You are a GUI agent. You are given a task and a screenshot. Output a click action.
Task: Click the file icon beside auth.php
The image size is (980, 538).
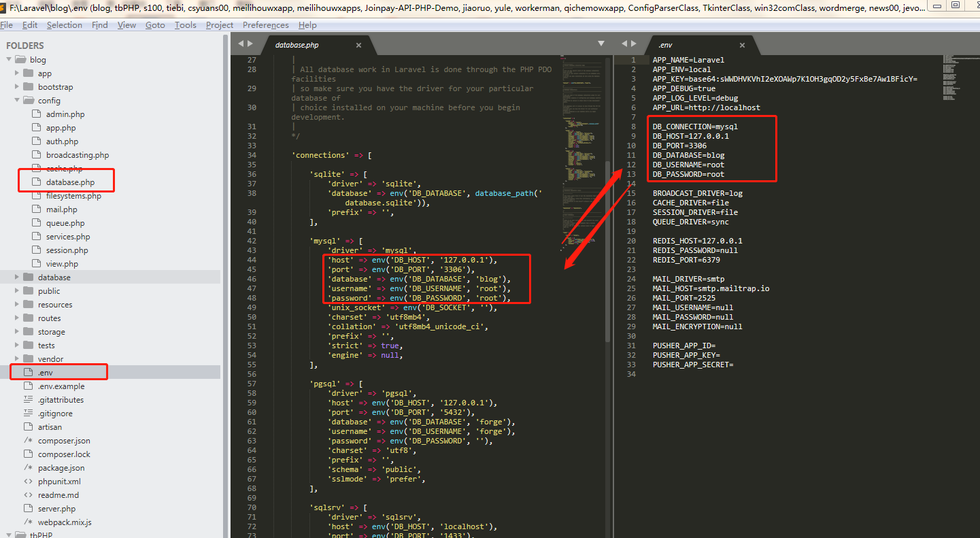tap(37, 141)
